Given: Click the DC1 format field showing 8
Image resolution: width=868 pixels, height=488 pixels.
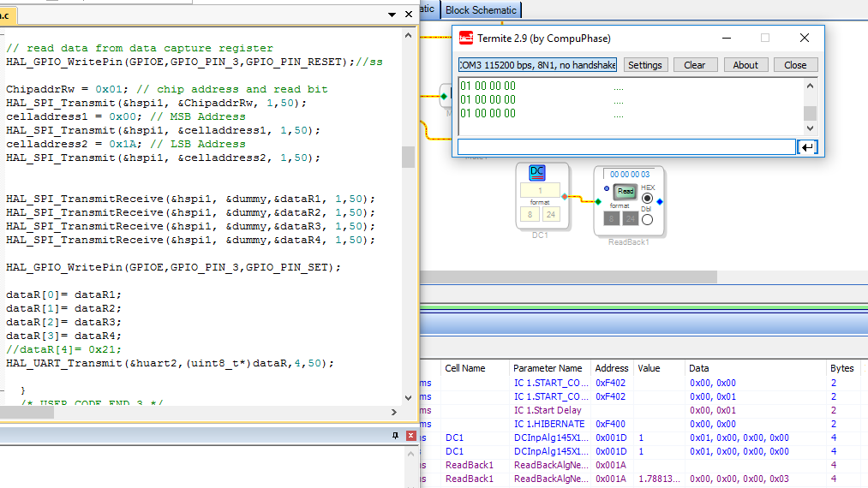Looking at the screenshot, I should (x=530, y=214).
